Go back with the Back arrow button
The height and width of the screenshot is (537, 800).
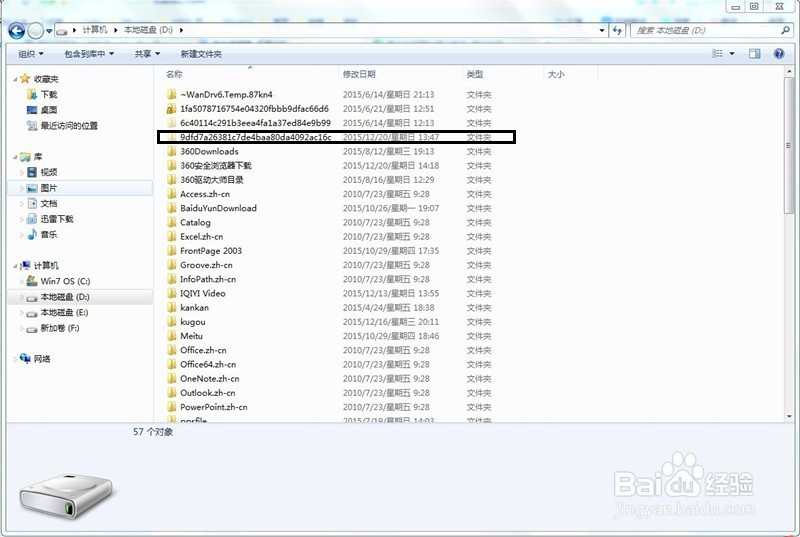[16, 31]
